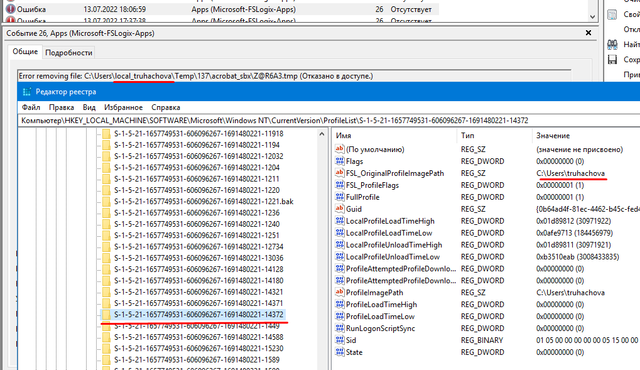Screen dimensions: 640x370
Task: Open the Правка menu
Action: coord(62,107)
